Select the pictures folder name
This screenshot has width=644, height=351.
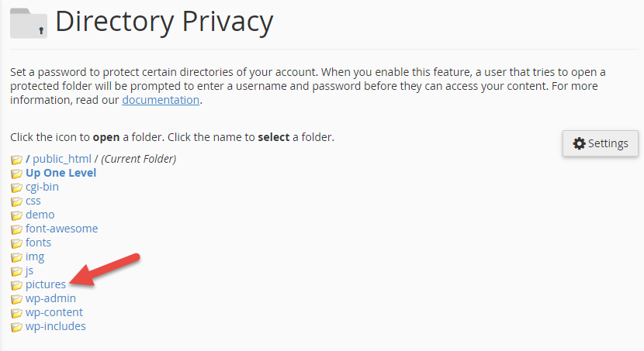(x=46, y=284)
